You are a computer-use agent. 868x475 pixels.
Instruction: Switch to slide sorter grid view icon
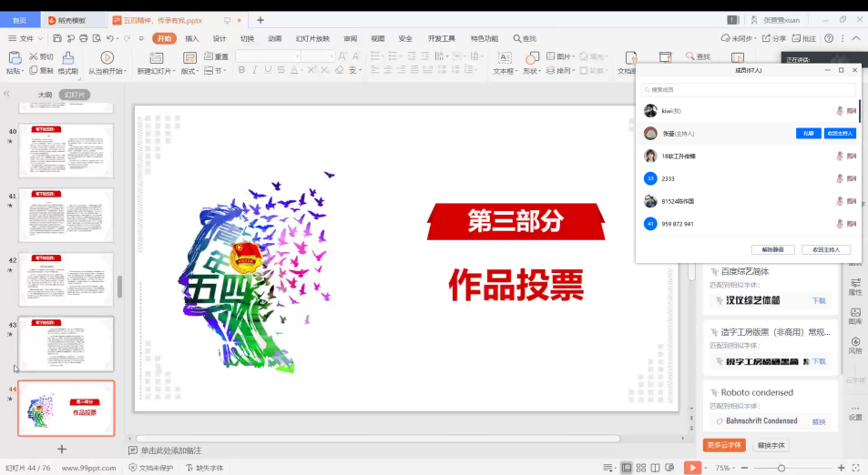pyautogui.click(x=641, y=468)
